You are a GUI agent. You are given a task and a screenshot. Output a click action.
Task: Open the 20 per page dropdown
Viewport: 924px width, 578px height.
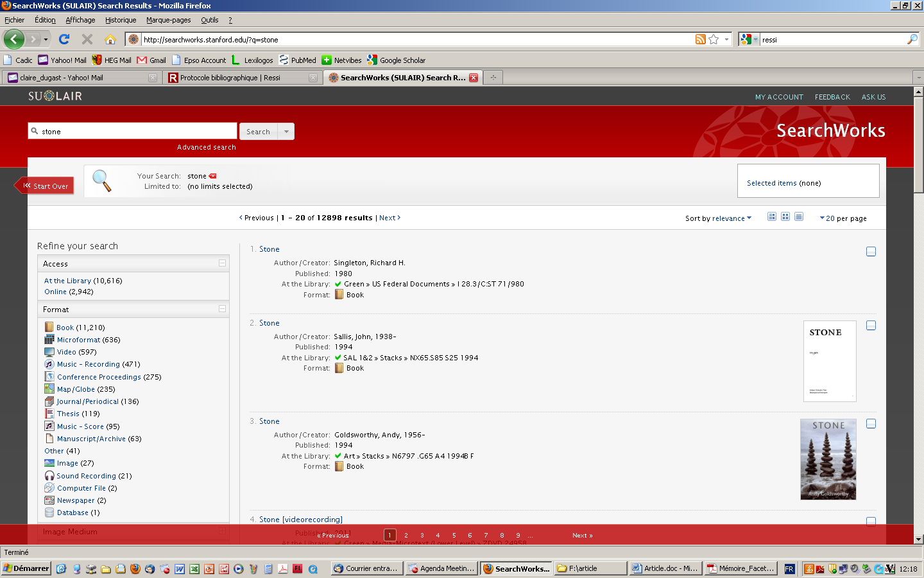point(843,218)
